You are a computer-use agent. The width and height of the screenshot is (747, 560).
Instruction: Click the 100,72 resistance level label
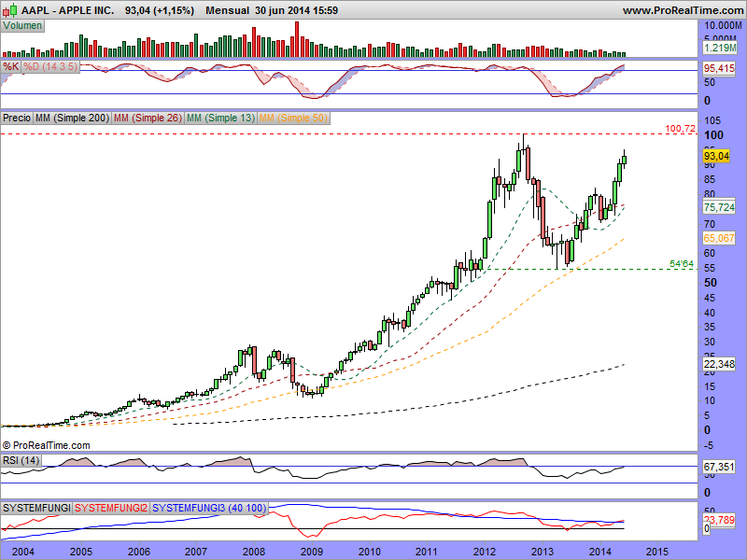681,129
